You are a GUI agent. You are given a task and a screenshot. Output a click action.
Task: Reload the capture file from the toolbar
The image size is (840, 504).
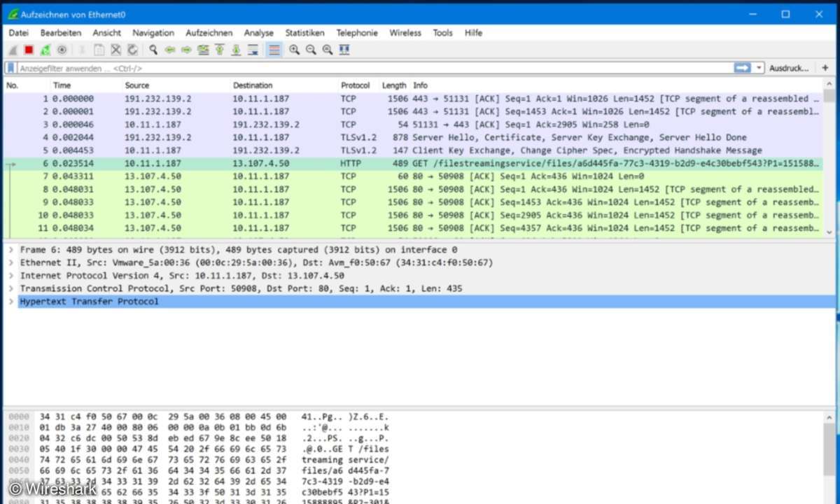[x=132, y=50]
